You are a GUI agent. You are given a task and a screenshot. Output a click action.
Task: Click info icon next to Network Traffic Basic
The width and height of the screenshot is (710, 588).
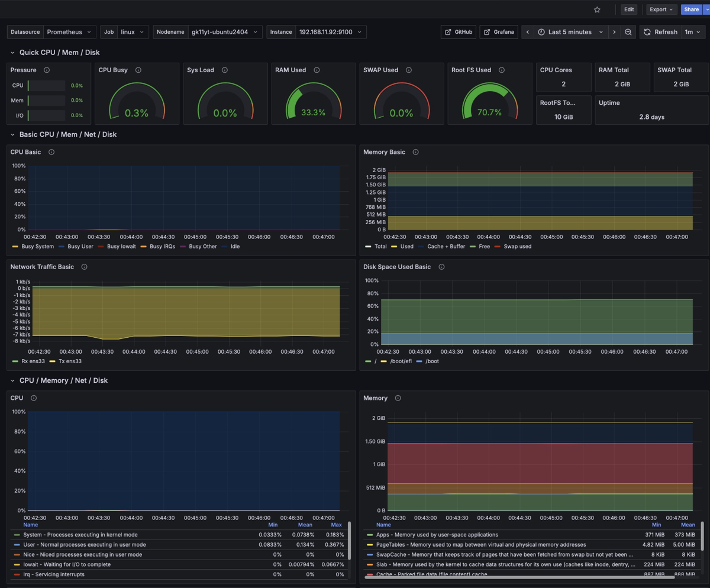tap(84, 267)
